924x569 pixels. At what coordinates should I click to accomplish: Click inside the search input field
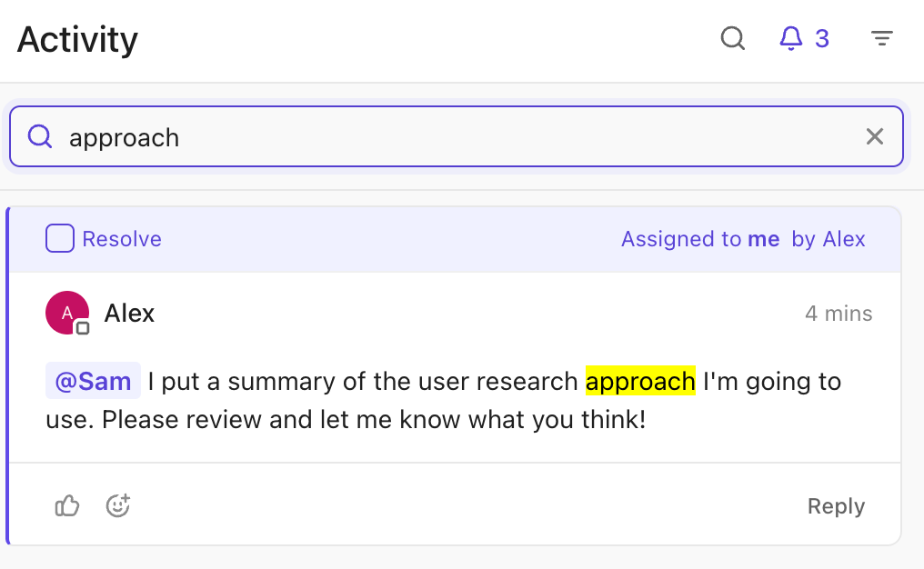(364, 135)
